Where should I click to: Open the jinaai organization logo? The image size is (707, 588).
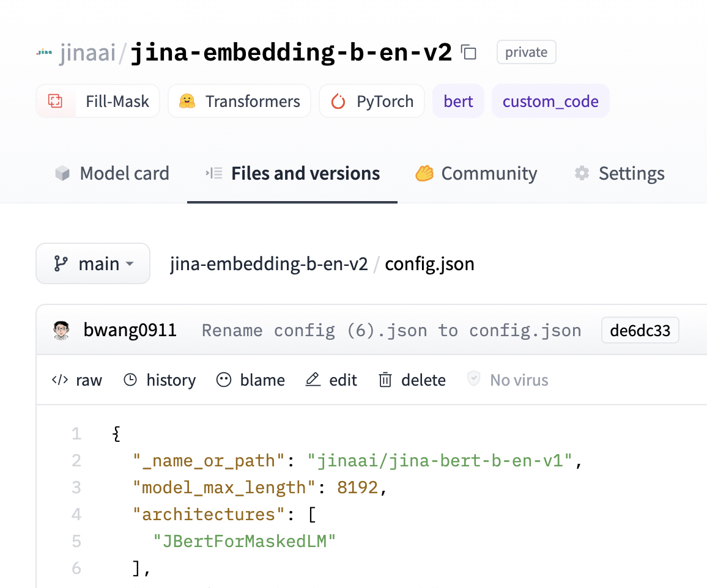[x=44, y=53]
